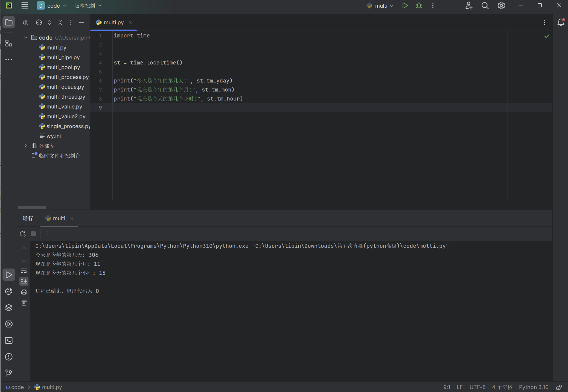Image resolution: width=568 pixels, height=392 pixels.
Task: Toggle soft-wrap in run console
Action: [x=24, y=271]
